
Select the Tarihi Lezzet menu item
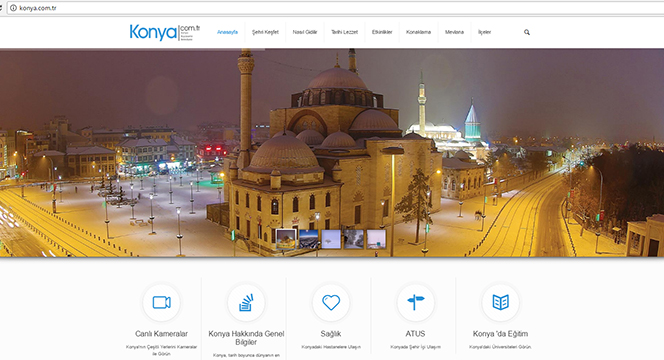pos(344,32)
